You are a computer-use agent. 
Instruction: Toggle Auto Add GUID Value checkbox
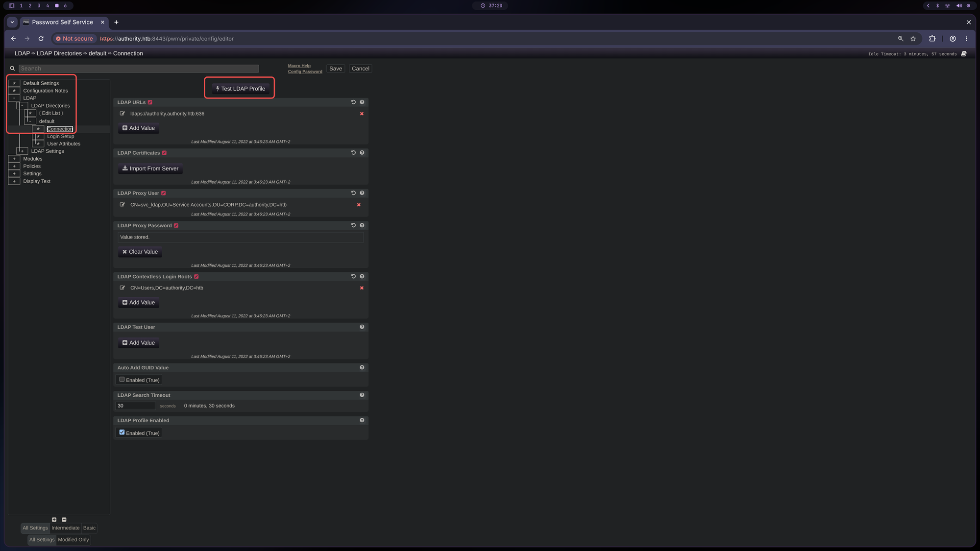122,380
